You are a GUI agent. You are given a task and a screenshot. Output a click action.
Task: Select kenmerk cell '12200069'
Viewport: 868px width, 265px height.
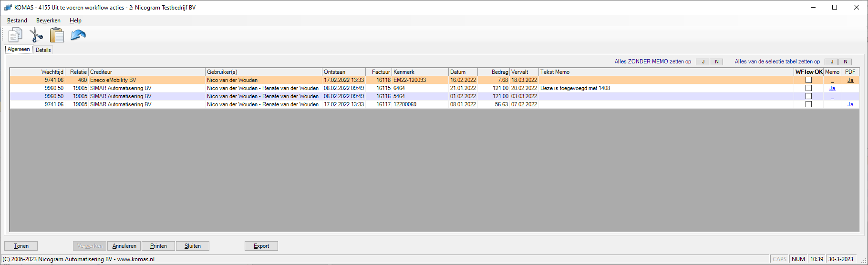[420, 104]
